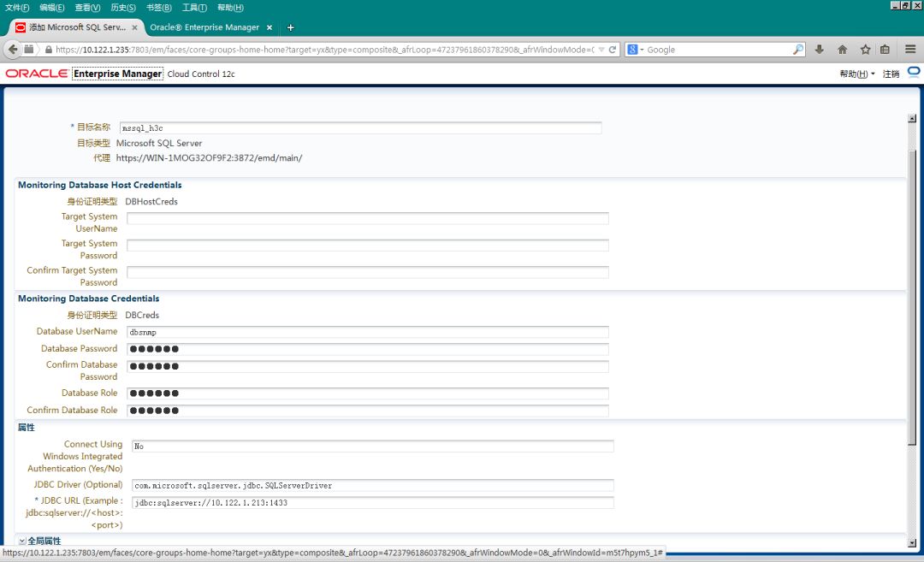Click the JDBC Driver field
This screenshot has width=924, height=562.
pyautogui.click(x=372, y=485)
